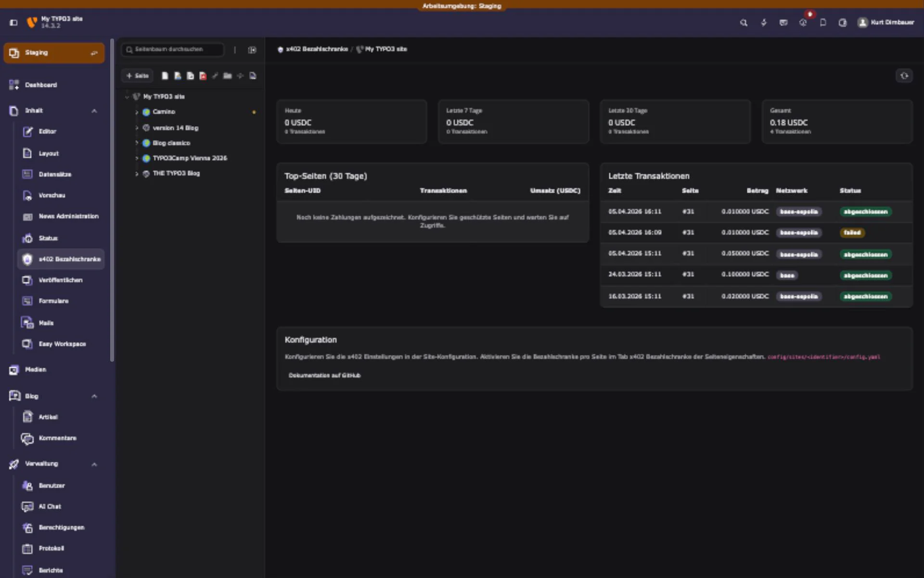Click the Status module icon
The width and height of the screenshot is (924, 578).
pyautogui.click(x=27, y=238)
